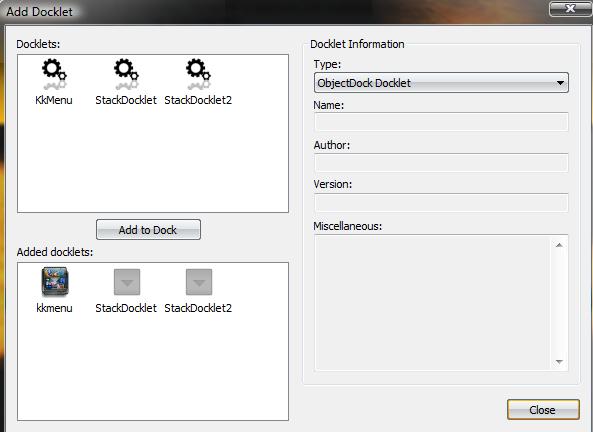This screenshot has height=432, width=593.
Task: Click the Version field
Action: pyautogui.click(x=441, y=203)
